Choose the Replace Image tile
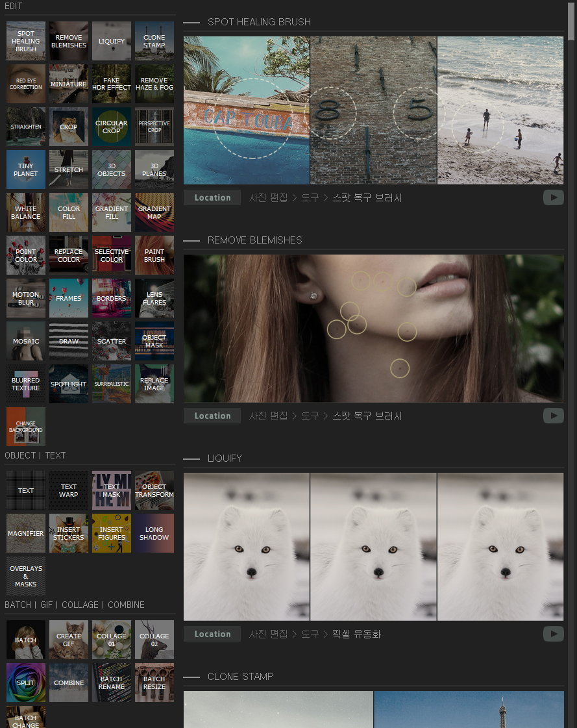577x728 pixels. pos(154,384)
